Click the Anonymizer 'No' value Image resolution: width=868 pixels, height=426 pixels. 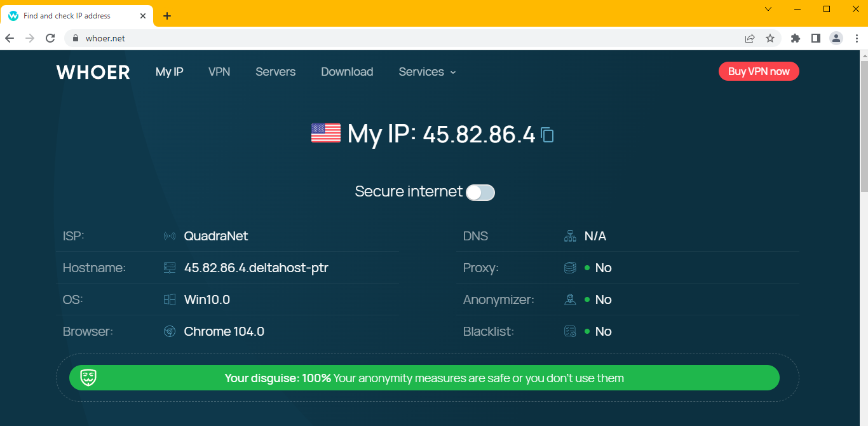603,299
